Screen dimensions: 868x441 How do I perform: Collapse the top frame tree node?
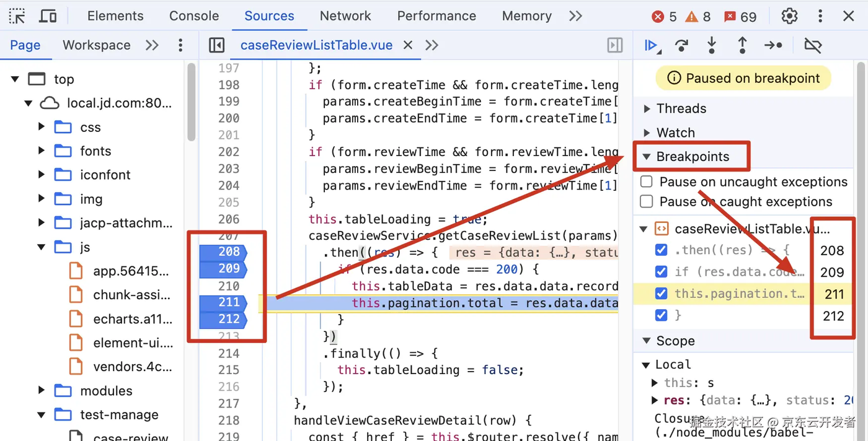point(15,79)
